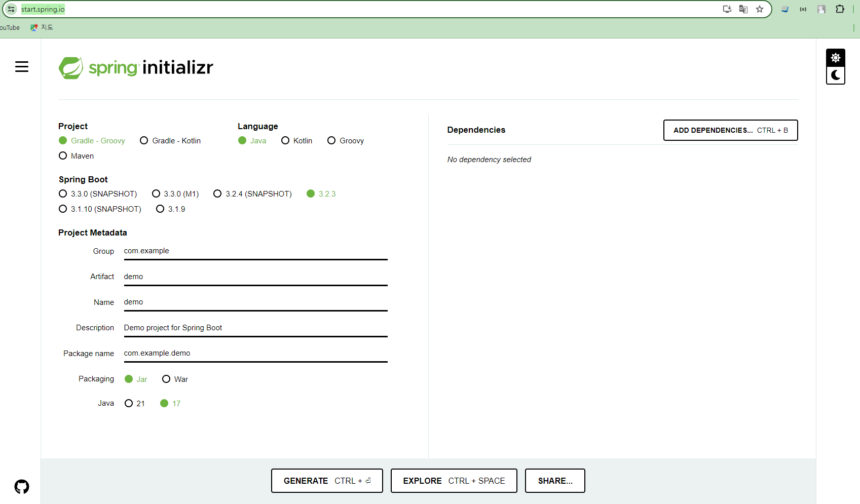
Task: Click the Explore button
Action: pyautogui.click(x=454, y=481)
